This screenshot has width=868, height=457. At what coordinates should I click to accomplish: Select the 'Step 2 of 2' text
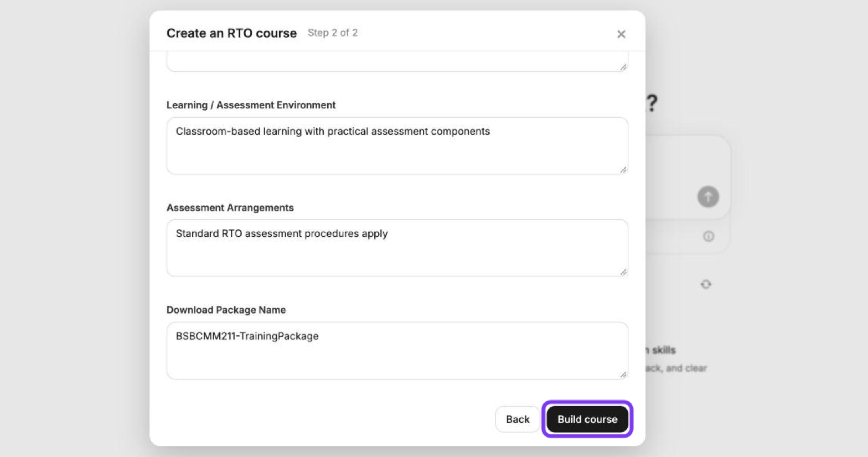(333, 33)
